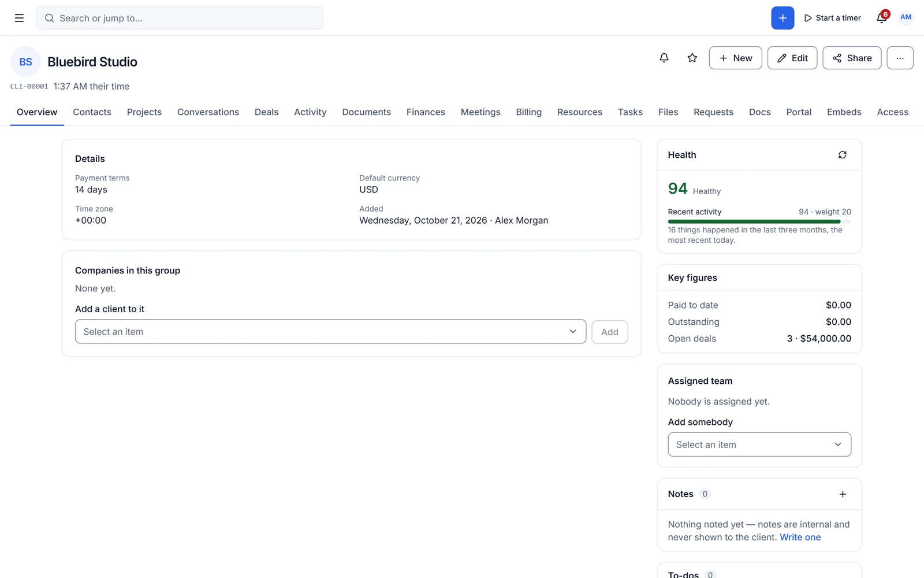The width and height of the screenshot is (924, 578).
Task: Go to the Activity tab
Action: pyautogui.click(x=310, y=112)
